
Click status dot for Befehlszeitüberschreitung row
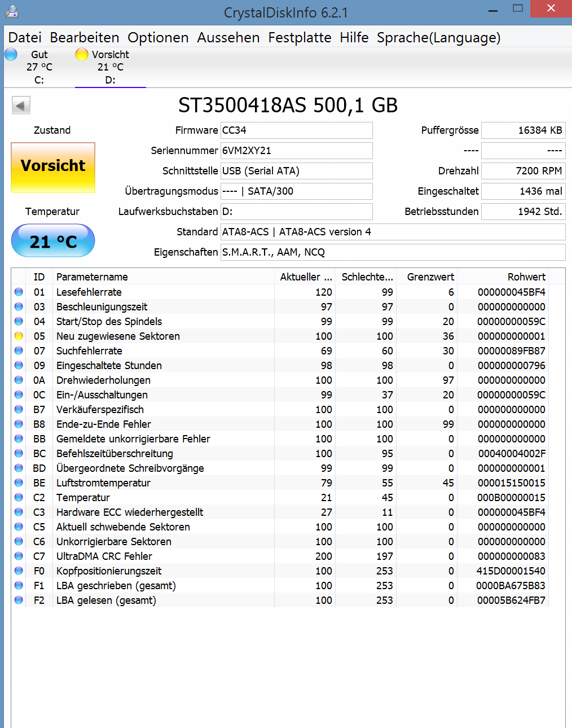click(19, 453)
